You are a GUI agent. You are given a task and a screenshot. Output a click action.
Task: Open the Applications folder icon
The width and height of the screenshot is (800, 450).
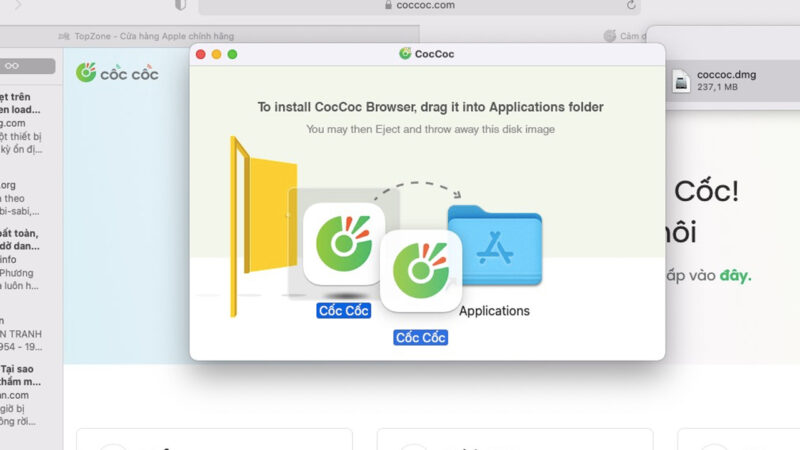pyautogui.click(x=494, y=245)
